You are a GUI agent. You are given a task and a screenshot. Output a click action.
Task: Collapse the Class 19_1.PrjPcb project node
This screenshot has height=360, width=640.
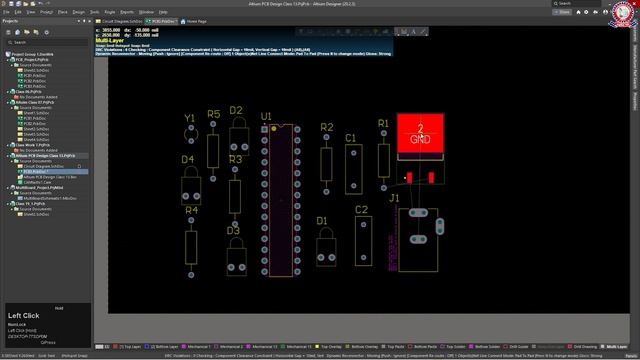[x=8, y=204]
